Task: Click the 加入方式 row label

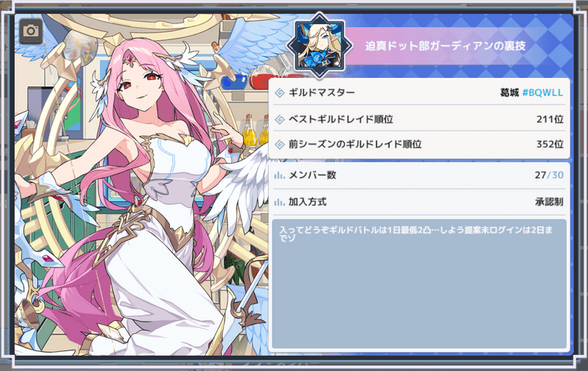Action: 307,202
